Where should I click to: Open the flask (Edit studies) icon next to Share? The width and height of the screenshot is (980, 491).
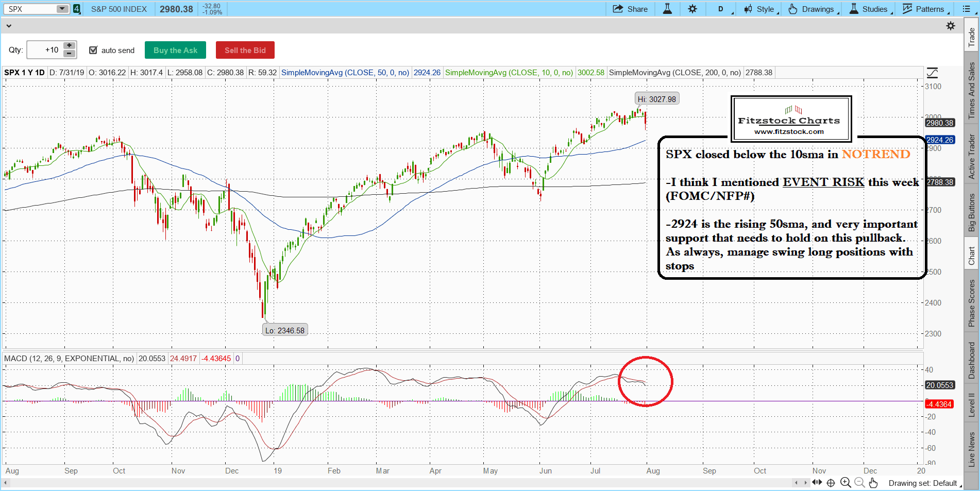(x=667, y=9)
